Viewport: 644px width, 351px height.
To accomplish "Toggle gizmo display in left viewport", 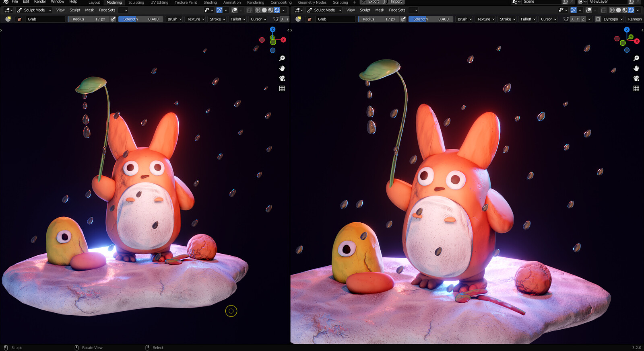I will coord(219,10).
